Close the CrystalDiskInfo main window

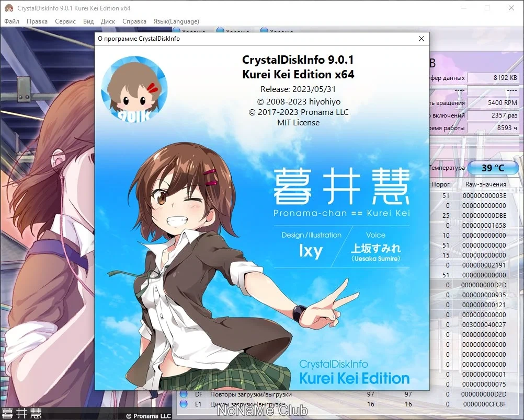point(511,8)
